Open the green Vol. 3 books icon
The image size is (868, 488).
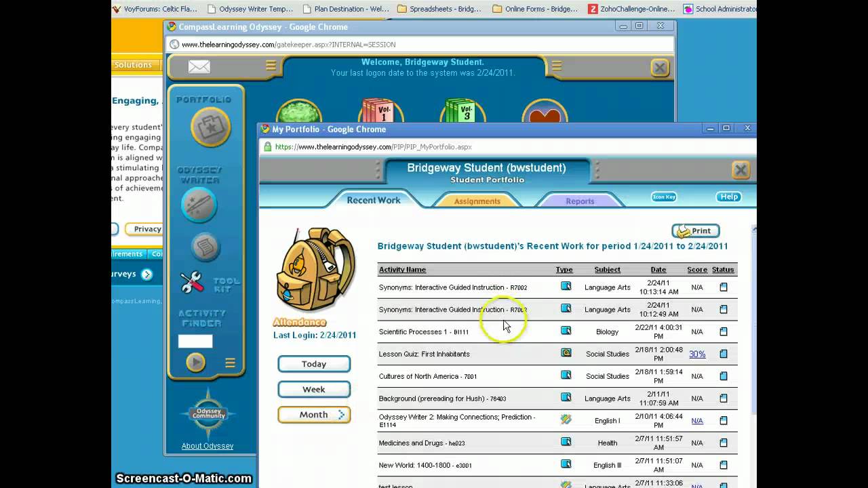point(462,112)
